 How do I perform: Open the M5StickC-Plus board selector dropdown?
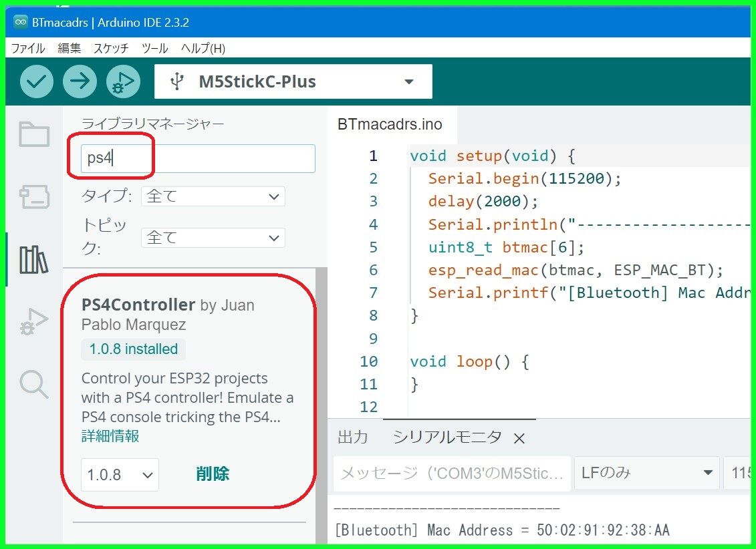tap(293, 81)
